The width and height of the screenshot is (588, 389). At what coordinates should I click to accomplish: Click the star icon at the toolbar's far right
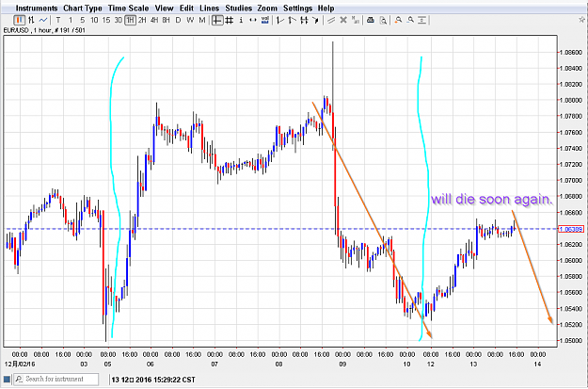tap(582, 20)
